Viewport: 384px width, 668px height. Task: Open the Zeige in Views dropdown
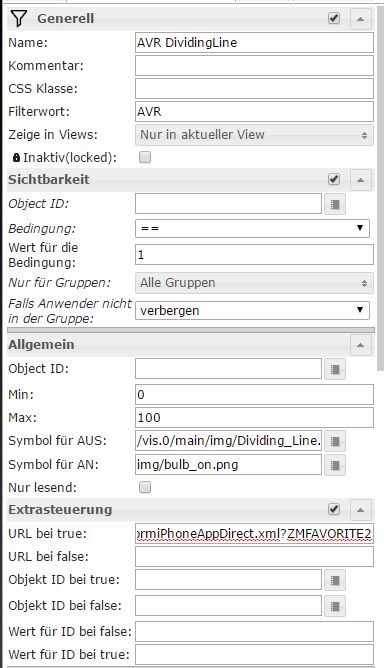point(254,135)
